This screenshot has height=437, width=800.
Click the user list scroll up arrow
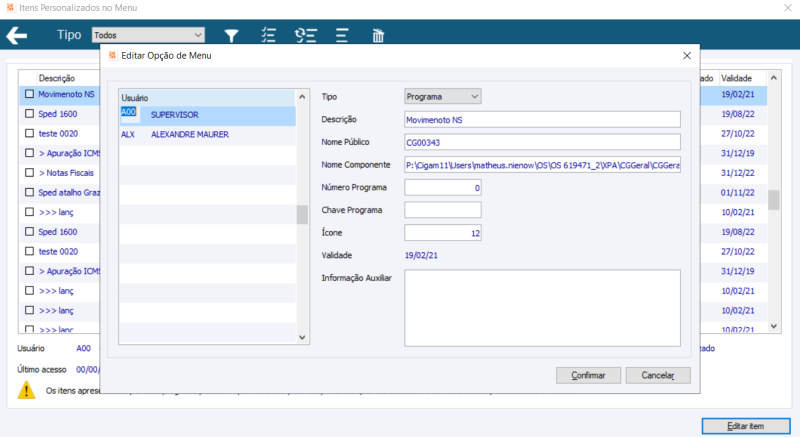click(302, 96)
